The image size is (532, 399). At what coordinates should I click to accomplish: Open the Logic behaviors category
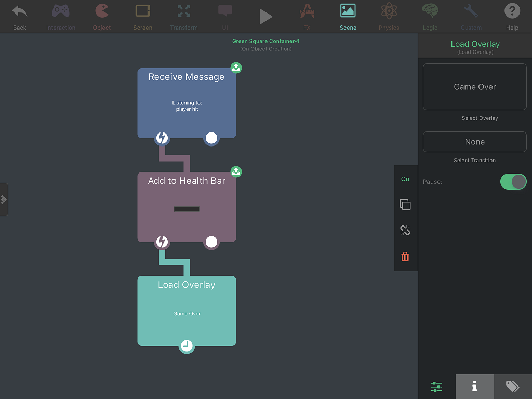click(430, 17)
